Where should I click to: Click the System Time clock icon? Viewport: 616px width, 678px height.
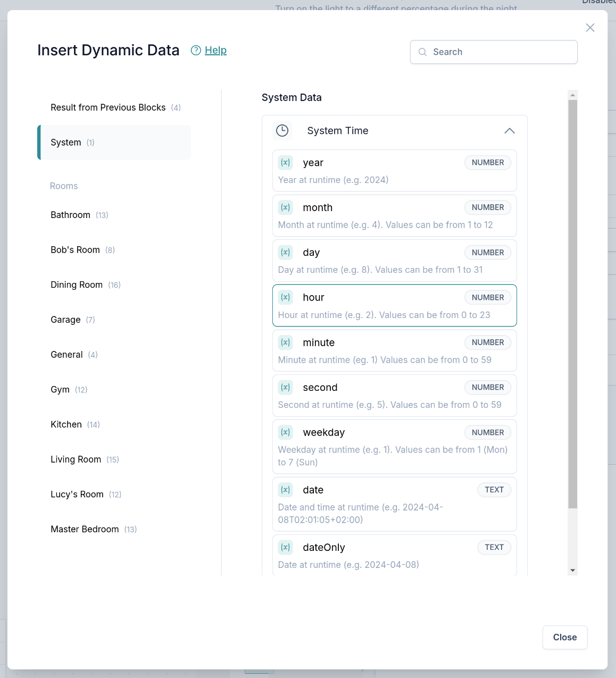tap(282, 131)
